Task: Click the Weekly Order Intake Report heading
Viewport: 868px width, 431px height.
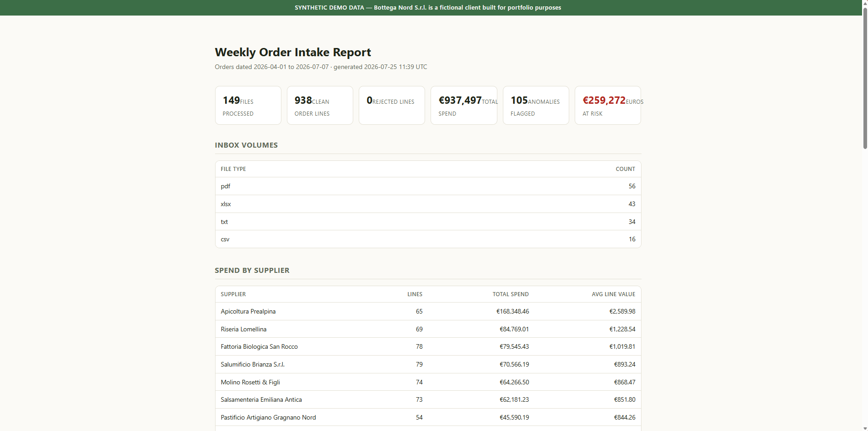Action: point(293,52)
